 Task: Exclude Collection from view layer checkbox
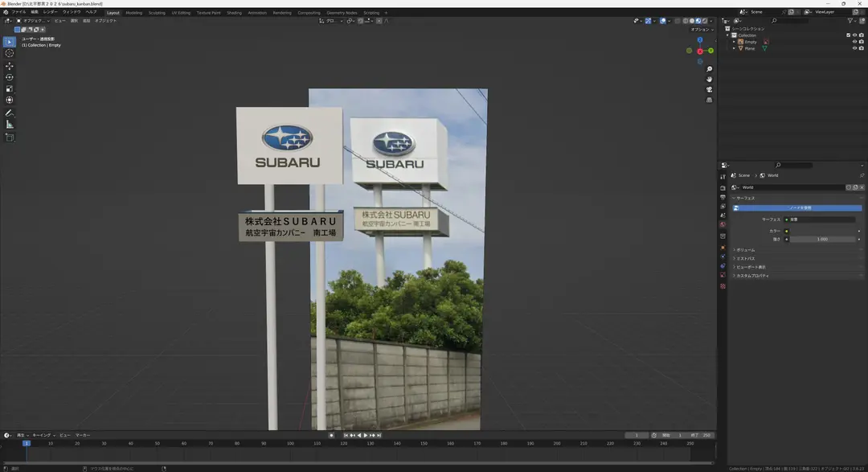(x=848, y=35)
